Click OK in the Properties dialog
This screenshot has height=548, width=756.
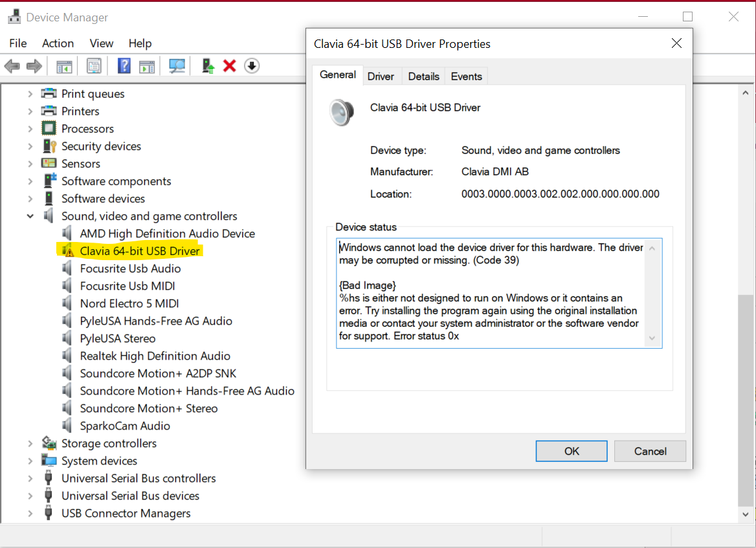point(572,451)
